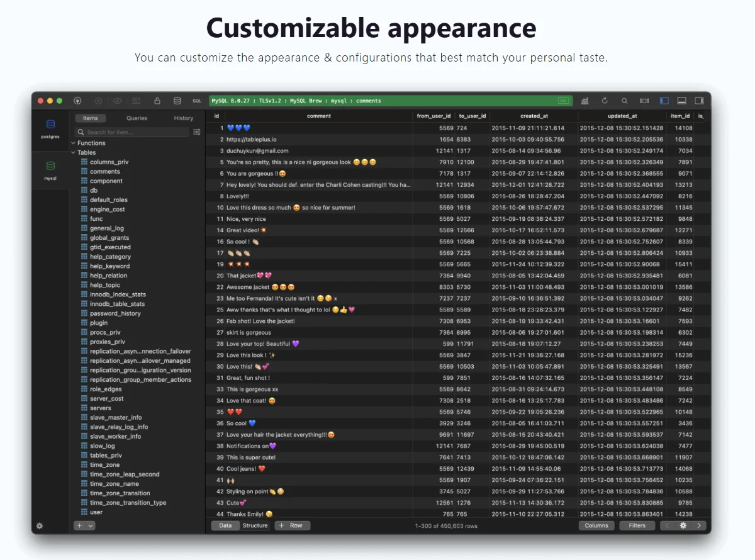Switch to the Structure tab at the bottom

(255, 525)
